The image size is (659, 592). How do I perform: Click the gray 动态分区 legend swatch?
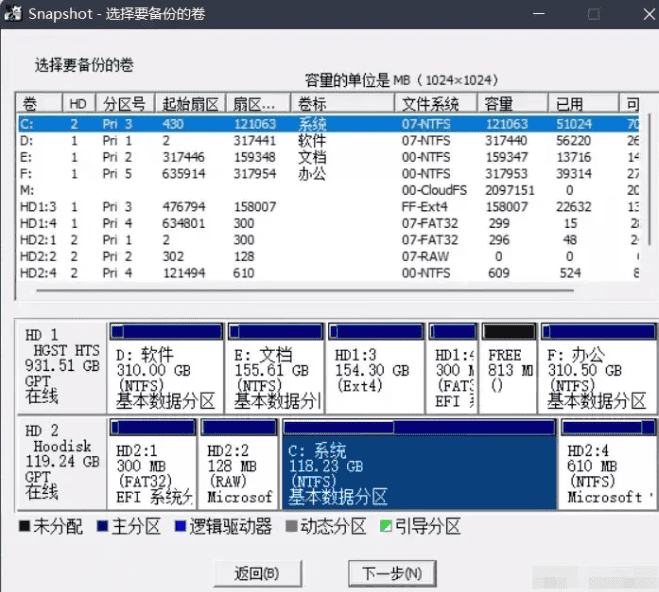click(x=291, y=526)
